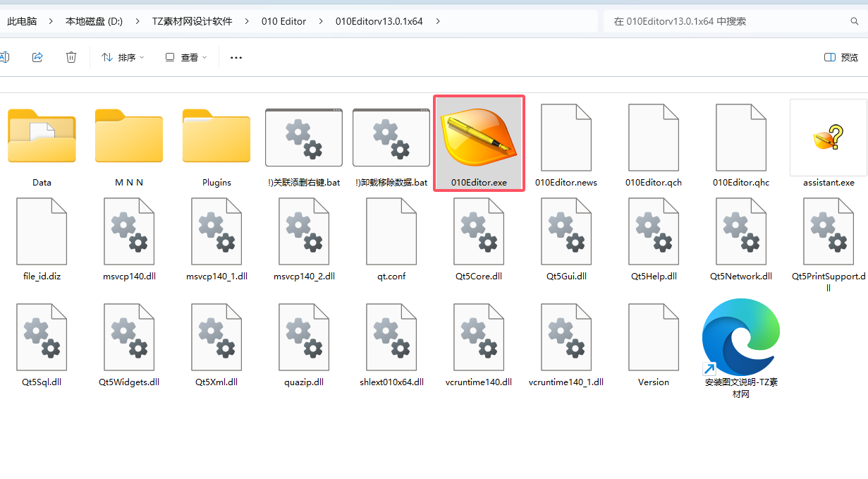868x479 pixels.
Task: Select the Qt5Widgets.dll file icon
Action: click(129, 336)
